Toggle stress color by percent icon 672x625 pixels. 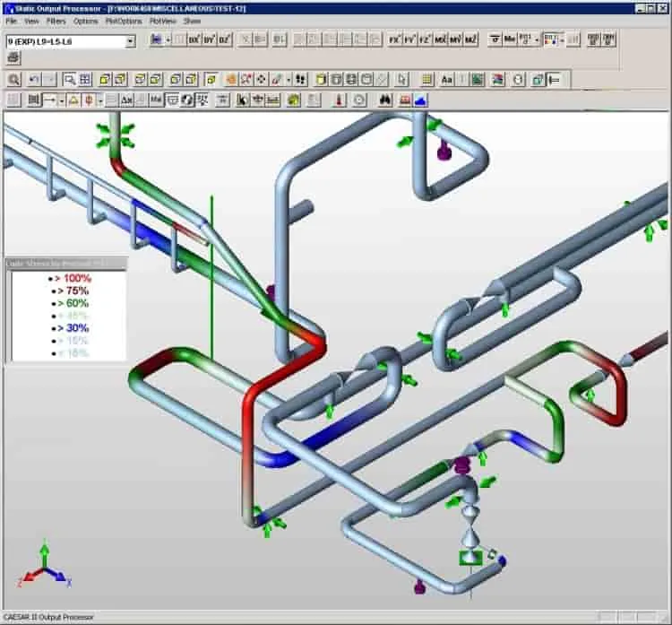click(x=551, y=39)
